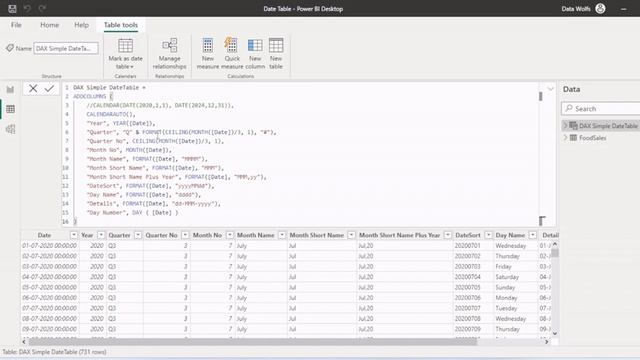
Task: Cancel the formula with X icon
Action: pos(33,88)
